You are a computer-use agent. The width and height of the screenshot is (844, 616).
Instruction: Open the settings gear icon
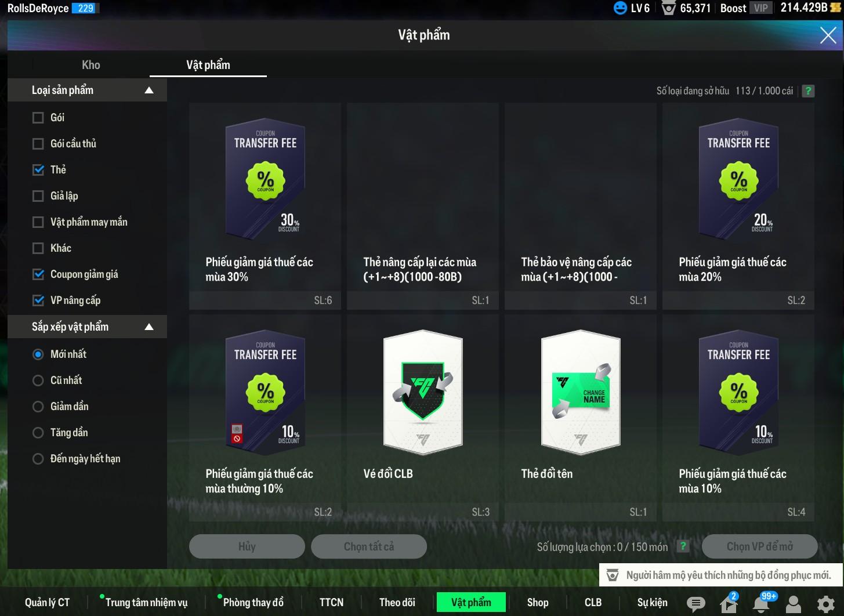click(825, 604)
